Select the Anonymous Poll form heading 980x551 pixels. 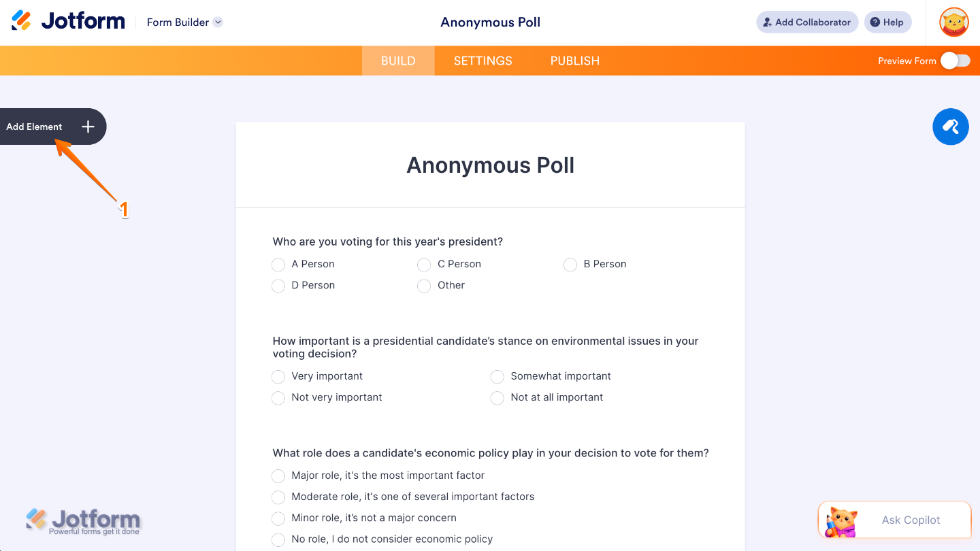(491, 165)
